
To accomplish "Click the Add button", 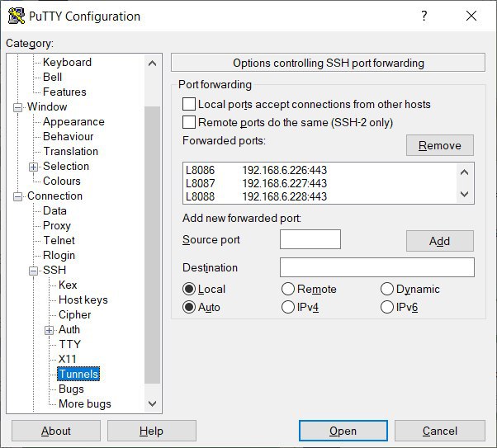I will 440,241.
